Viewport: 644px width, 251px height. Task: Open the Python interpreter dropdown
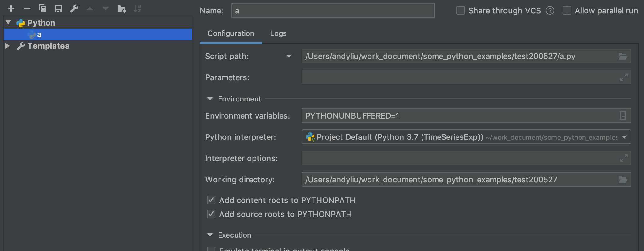click(x=624, y=137)
